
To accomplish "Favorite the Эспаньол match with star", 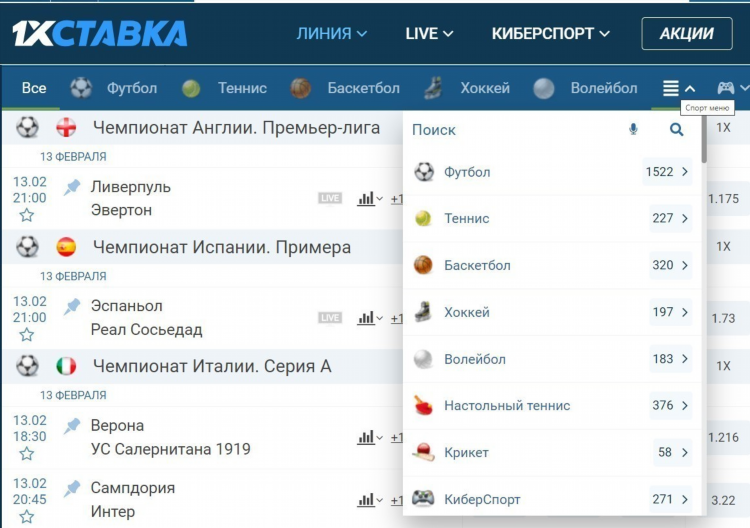I will [x=27, y=335].
